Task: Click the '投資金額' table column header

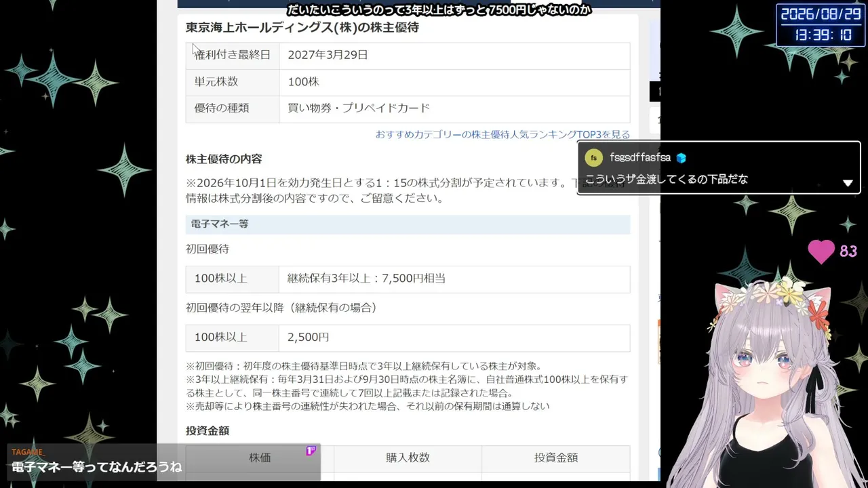Action: 556,458
